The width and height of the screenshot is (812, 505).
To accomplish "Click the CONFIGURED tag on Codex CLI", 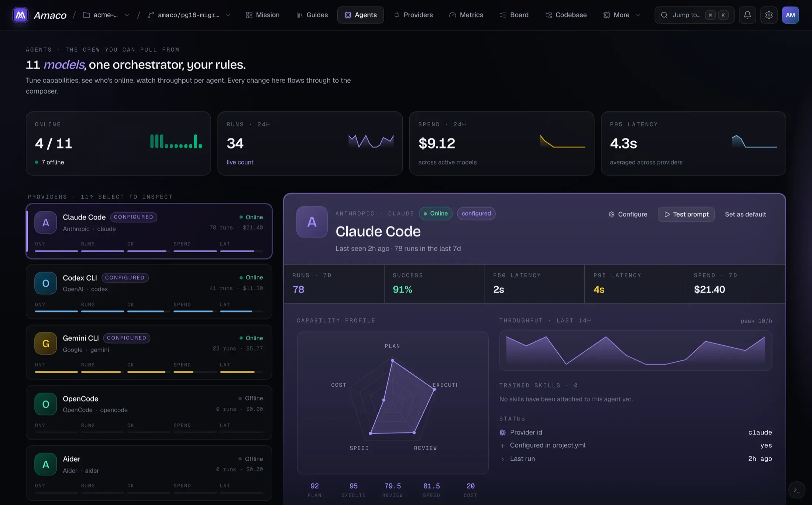I will click(125, 277).
